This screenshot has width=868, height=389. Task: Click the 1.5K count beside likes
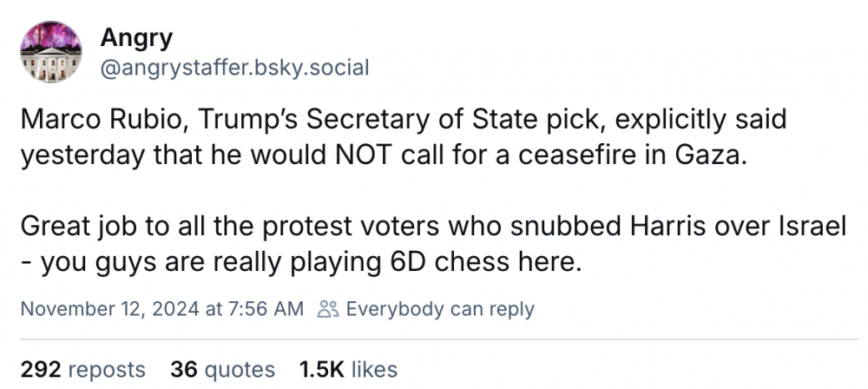321,369
